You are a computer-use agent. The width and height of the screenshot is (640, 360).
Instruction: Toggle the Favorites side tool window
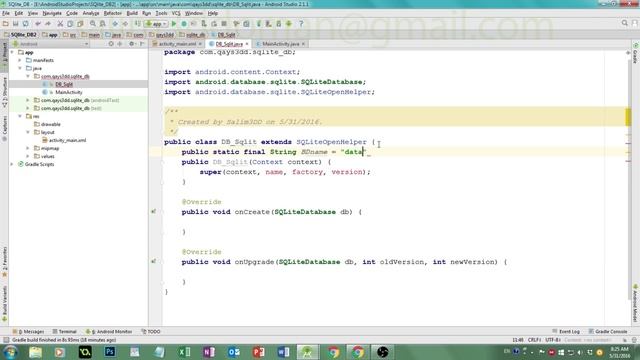tap(4, 261)
